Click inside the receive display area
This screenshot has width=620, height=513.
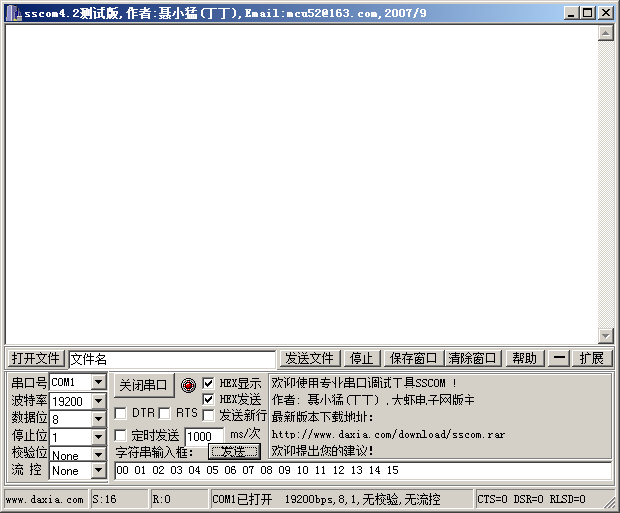pyautogui.click(x=301, y=184)
